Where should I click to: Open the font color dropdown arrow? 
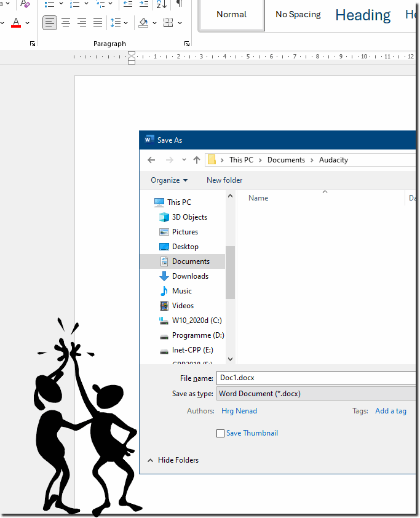click(28, 23)
